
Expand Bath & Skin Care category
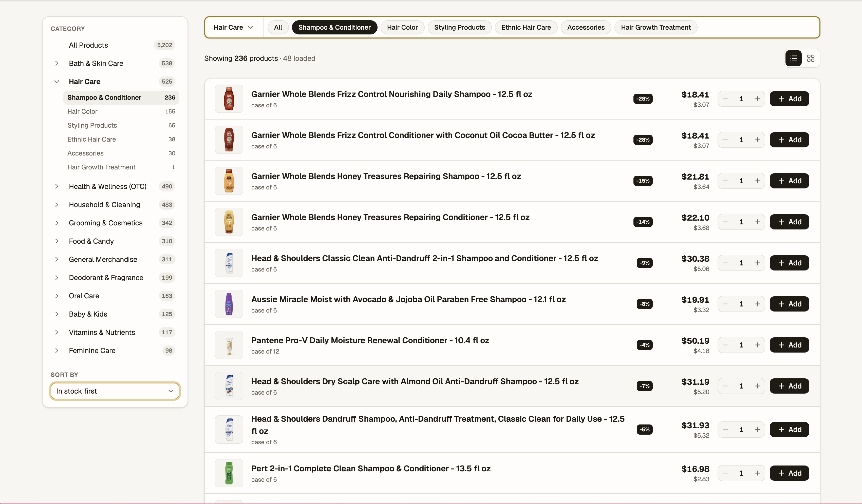pos(57,63)
